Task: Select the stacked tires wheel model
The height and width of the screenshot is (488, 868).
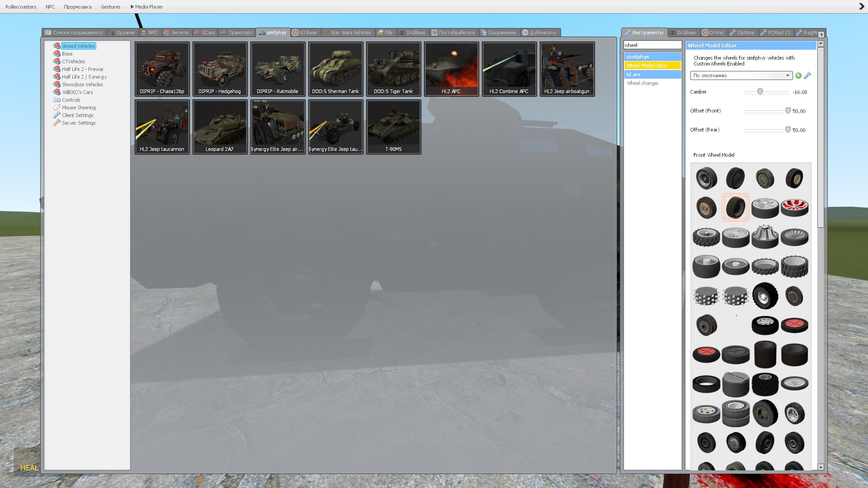Action: point(736,413)
